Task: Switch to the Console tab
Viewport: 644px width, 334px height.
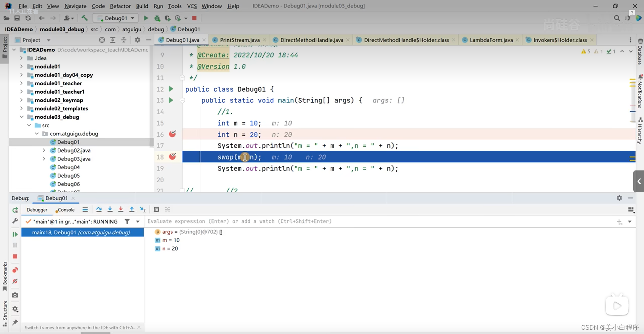Action: tap(66, 210)
